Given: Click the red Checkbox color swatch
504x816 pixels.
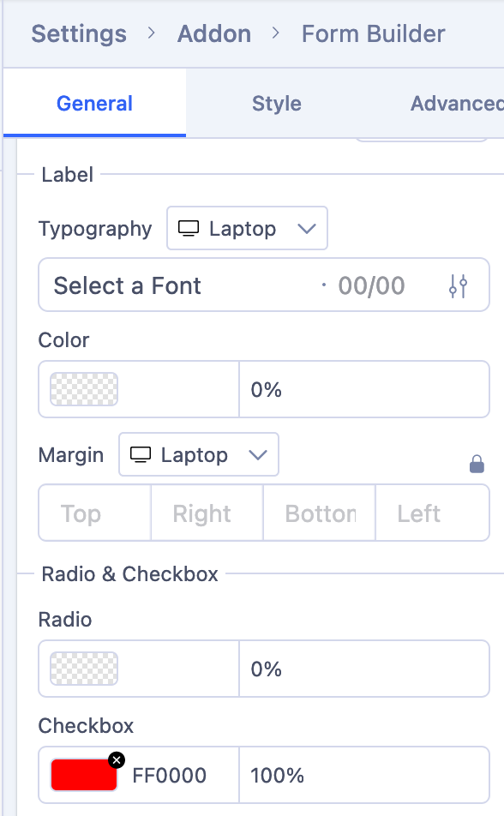Looking at the screenshot, I should coord(82,775).
